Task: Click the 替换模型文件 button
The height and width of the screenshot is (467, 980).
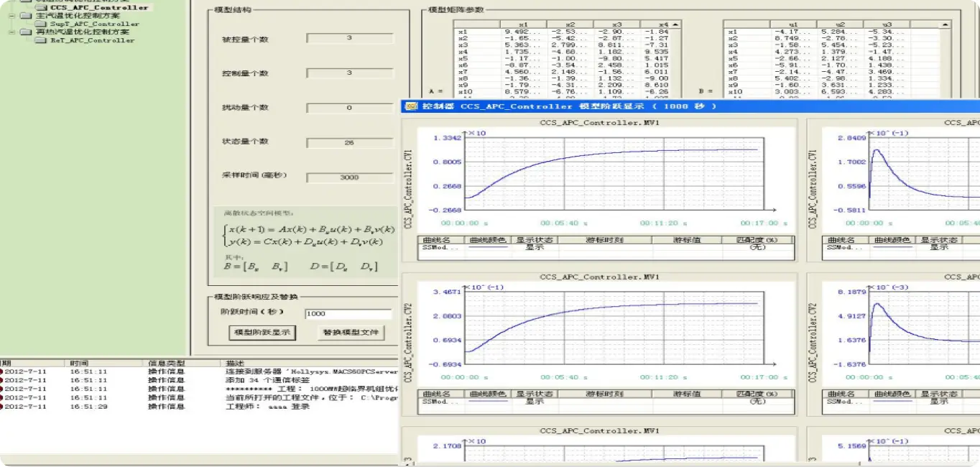Action: 351,333
